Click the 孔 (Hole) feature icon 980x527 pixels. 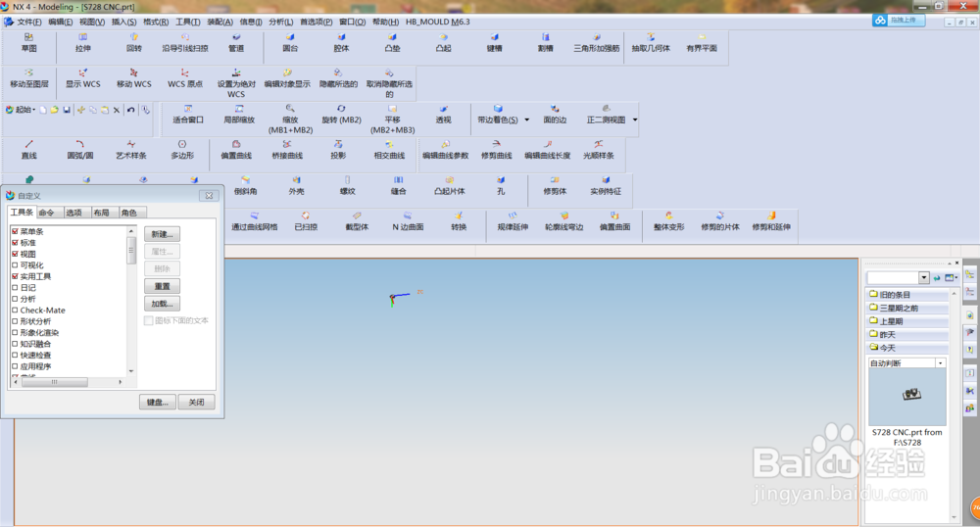tap(501, 180)
